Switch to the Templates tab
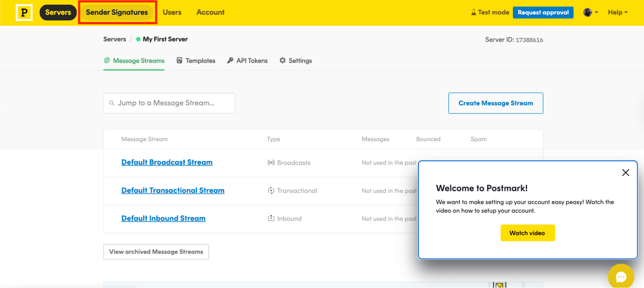Screen dimensions: 644x288 pos(196,61)
